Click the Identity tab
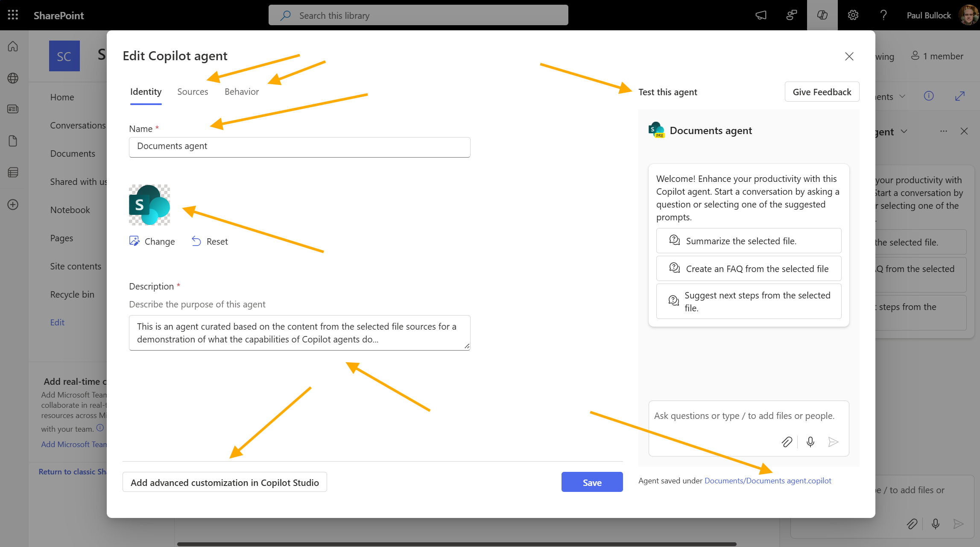Image resolution: width=980 pixels, height=547 pixels. pyautogui.click(x=145, y=91)
